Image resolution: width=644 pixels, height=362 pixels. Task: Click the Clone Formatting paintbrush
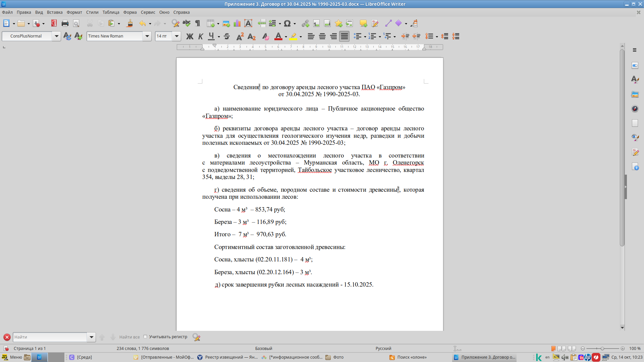click(130, 23)
